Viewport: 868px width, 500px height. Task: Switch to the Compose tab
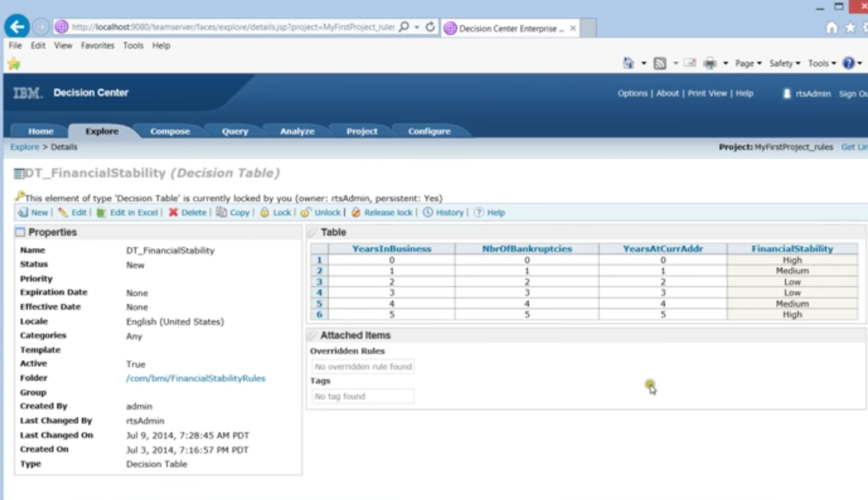pyautogui.click(x=170, y=132)
